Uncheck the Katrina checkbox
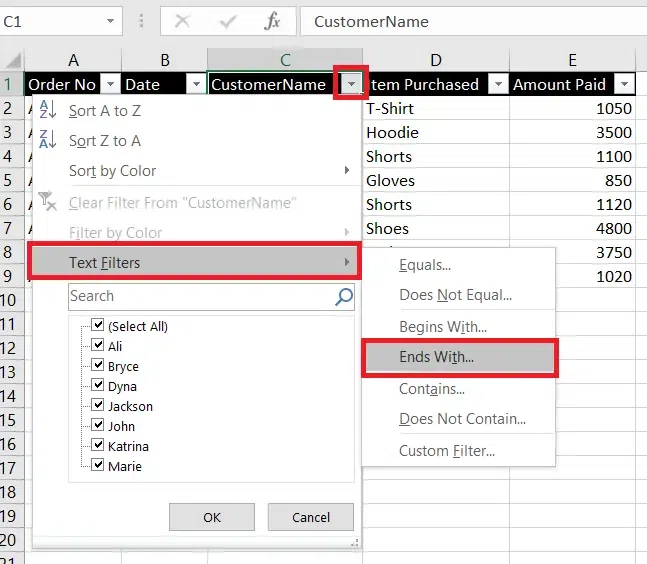Image resolution: width=647 pixels, height=564 pixels. pos(98,445)
